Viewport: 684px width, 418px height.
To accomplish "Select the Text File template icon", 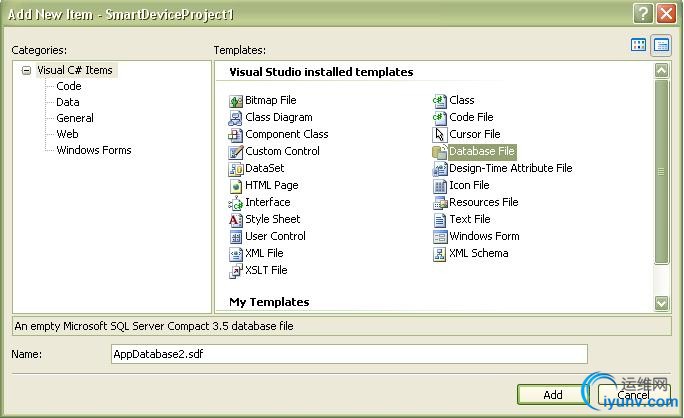I will tap(440, 220).
